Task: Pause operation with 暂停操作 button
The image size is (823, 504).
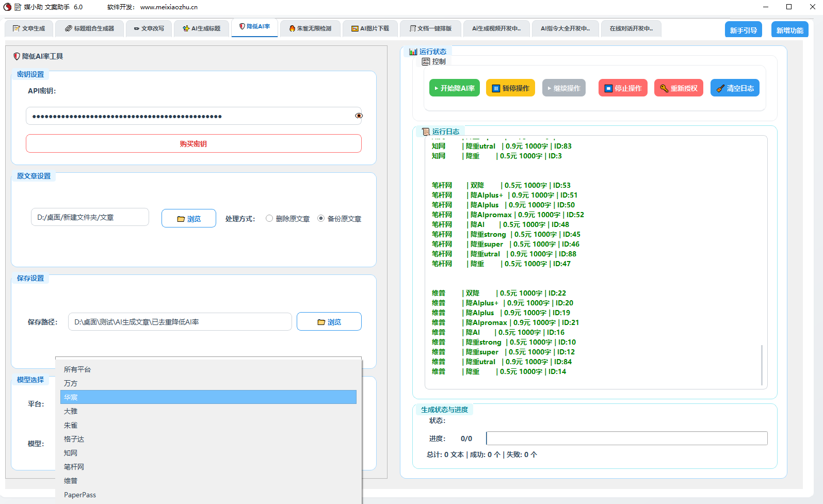Action: (x=510, y=88)
